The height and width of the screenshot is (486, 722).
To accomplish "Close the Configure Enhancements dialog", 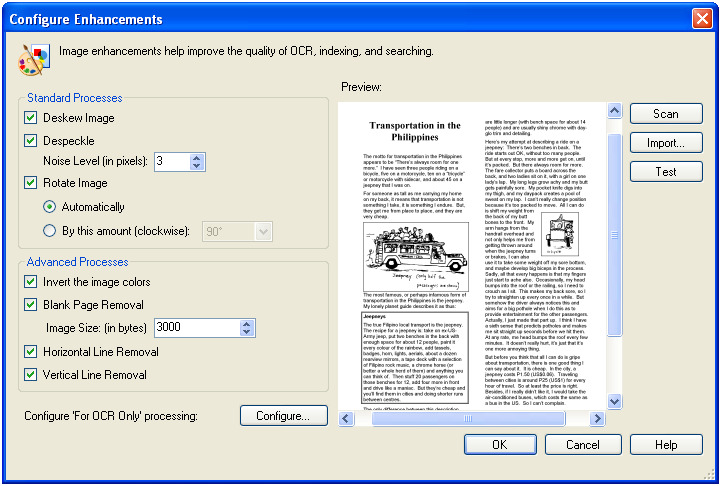I will [702, 19].
